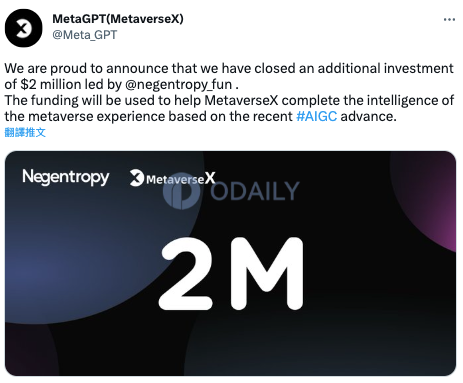Click the translate tweet link
Image resolution: width=463 pixels, height=383 pixels.
click(x=25, y=132)
